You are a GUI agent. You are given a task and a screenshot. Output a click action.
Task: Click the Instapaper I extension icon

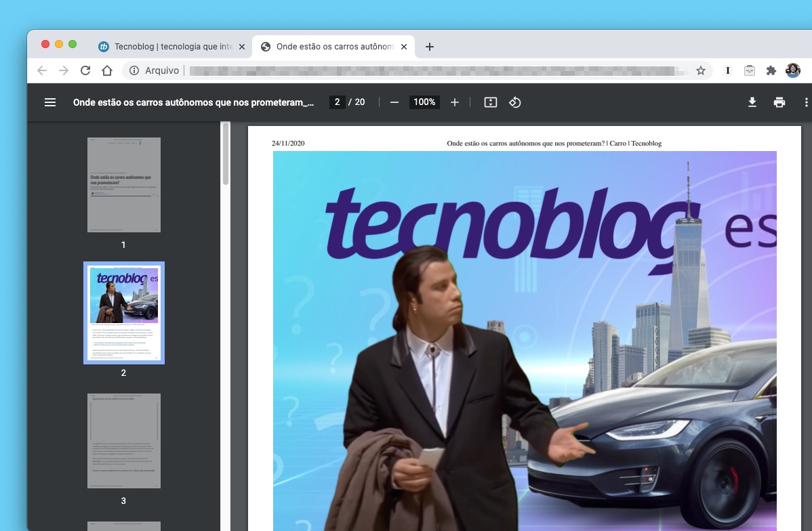pos(727,70)
